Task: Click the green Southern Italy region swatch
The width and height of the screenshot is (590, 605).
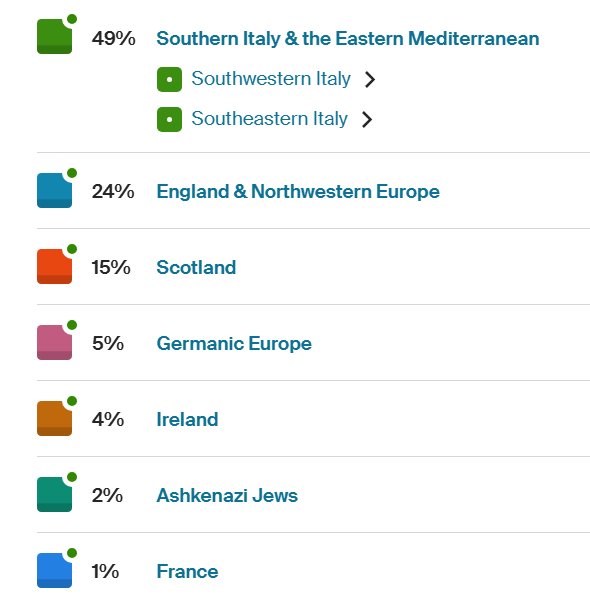Action: (x=54, y=36)
